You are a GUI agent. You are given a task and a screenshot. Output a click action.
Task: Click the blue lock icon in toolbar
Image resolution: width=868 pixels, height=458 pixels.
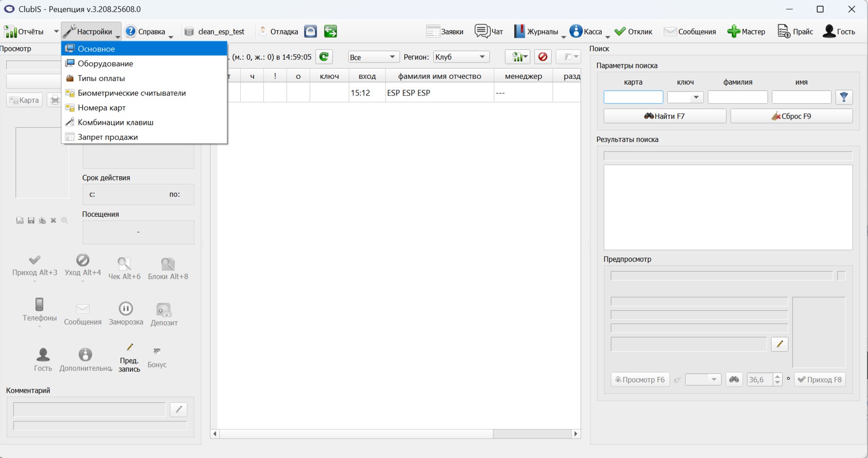coord(310,31)
